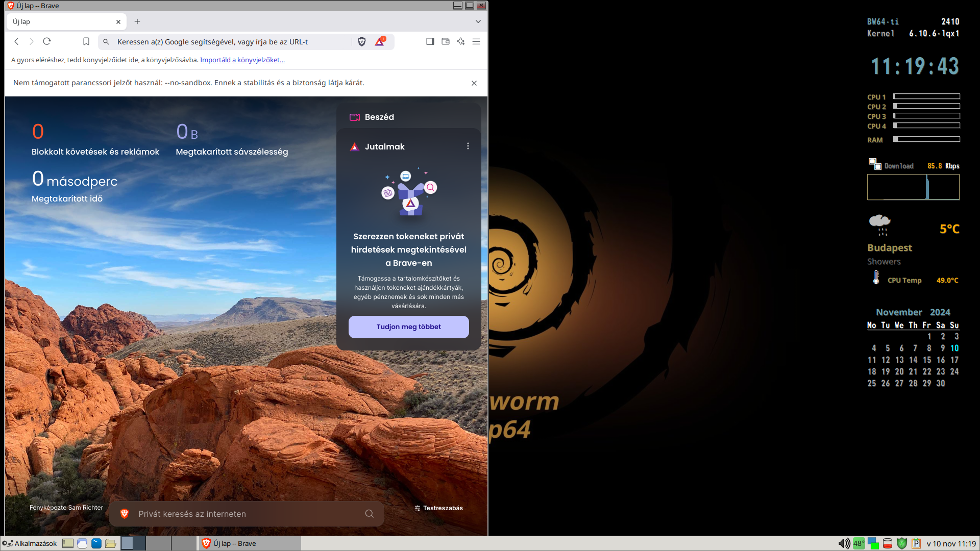The width and height of the screenshot is (980, 551).
Task: Close the Új lap tab
Action: point(118,22)
